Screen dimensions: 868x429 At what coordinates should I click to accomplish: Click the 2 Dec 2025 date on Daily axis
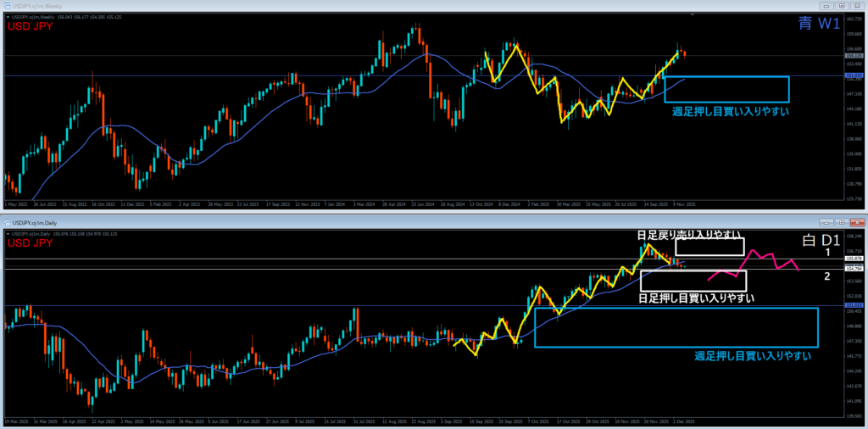point(682,421)
